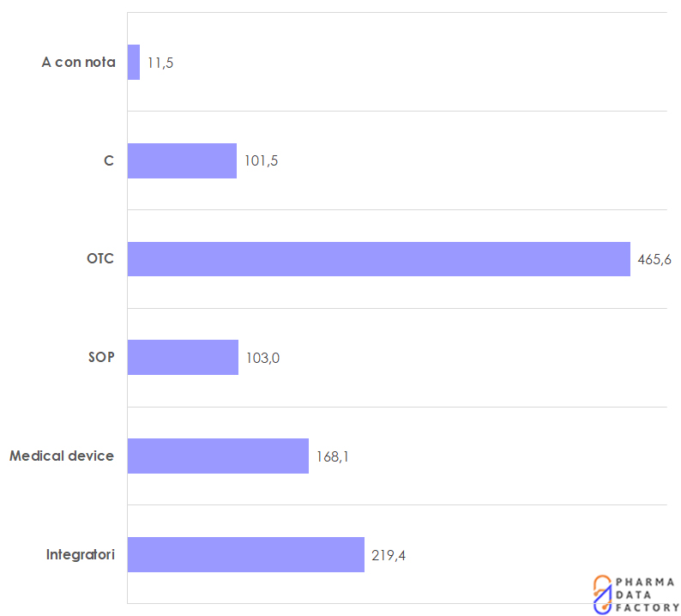Click the 'A con nota' axis label

(78, 63)
